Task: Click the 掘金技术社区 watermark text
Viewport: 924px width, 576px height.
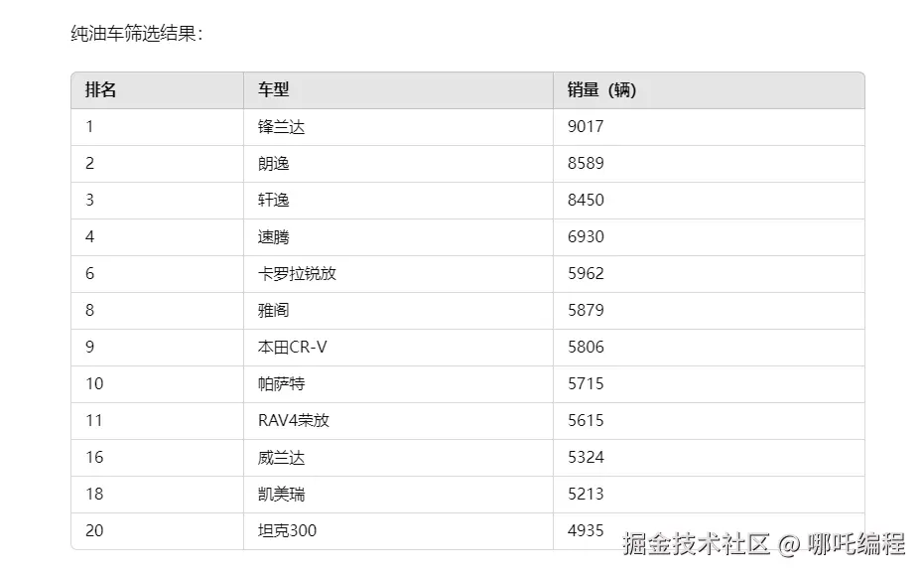Action: pos(697,544)
